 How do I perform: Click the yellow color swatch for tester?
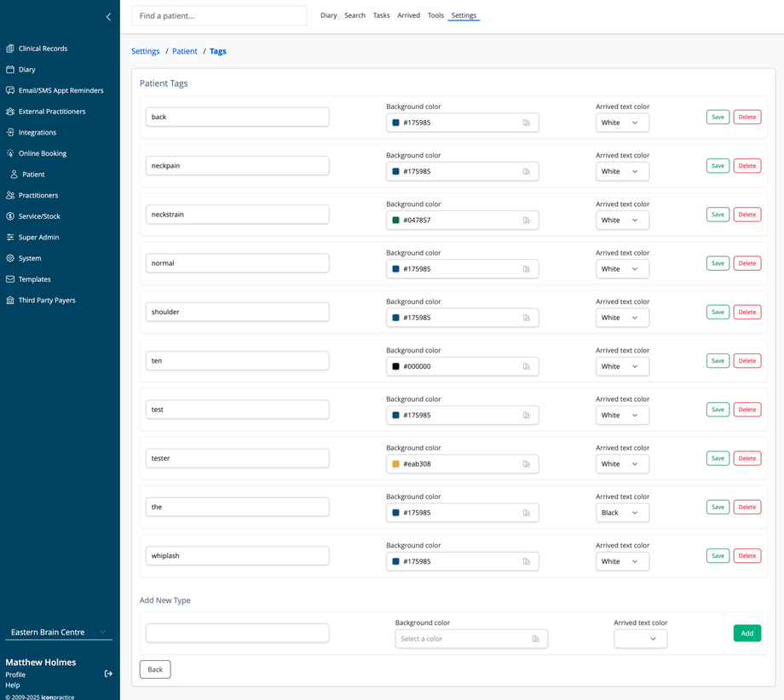[x=395, y=464]
